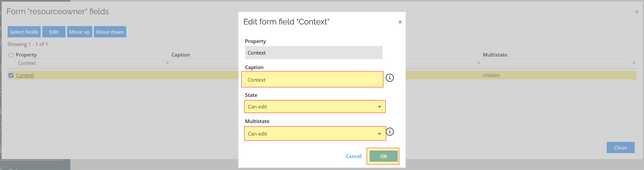Click the Cancel link

click(x=353, y=156)
